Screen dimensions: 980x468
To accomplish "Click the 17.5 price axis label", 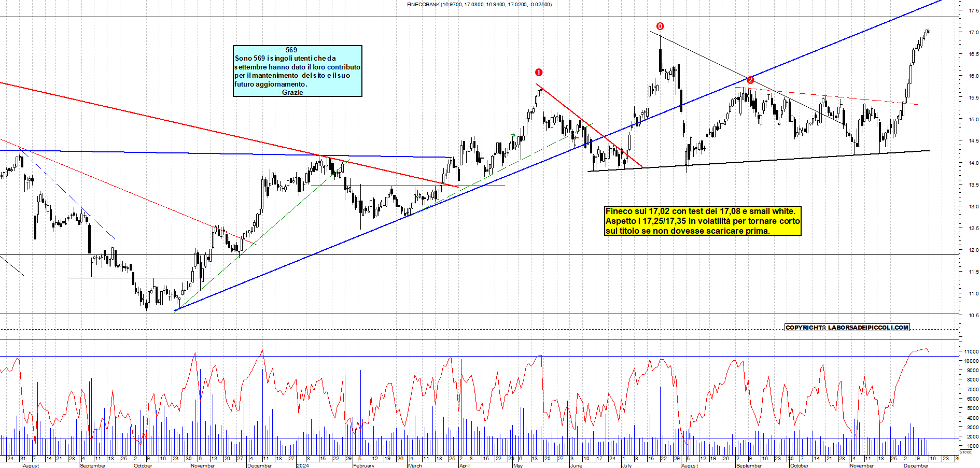I will pyautogui.click(x=973, y=11).
